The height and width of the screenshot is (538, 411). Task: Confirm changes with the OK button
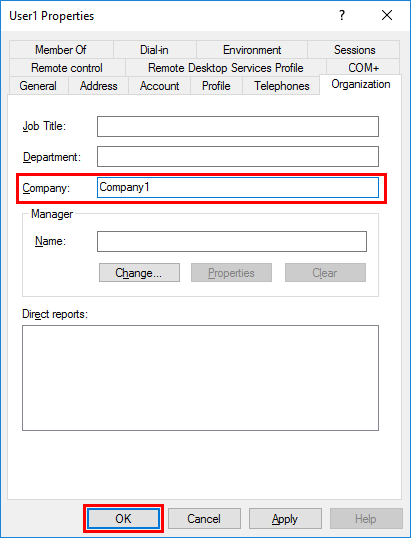click(123, 518)
